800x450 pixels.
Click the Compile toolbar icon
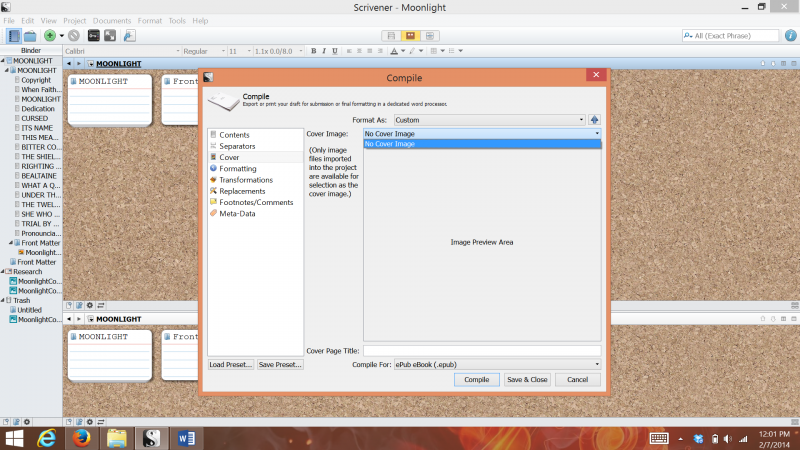(x=130, y=36)
